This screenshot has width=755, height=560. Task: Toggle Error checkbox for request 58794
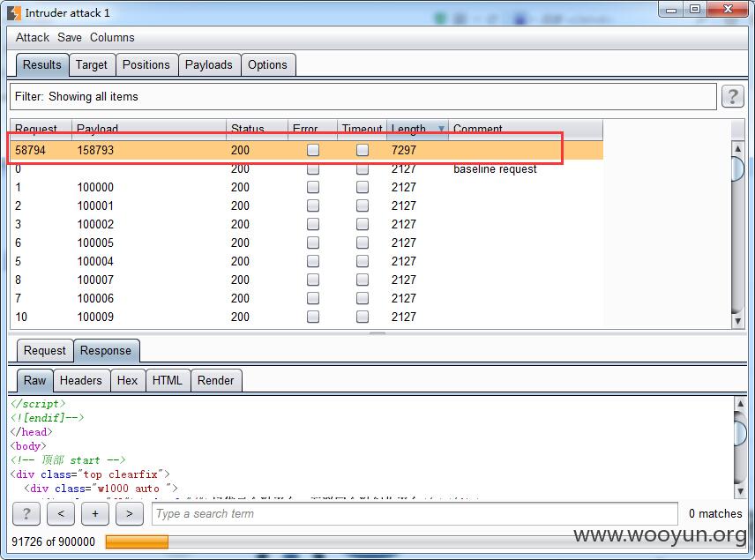coord(313,150)
